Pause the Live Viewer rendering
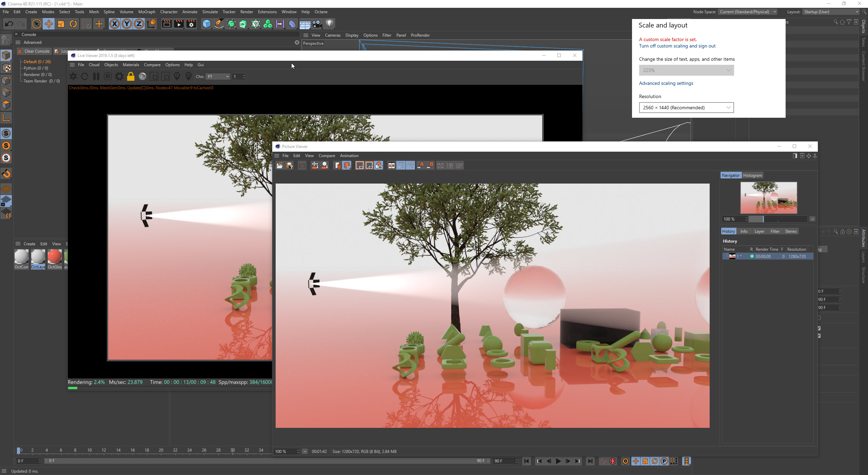 [96, 76]
